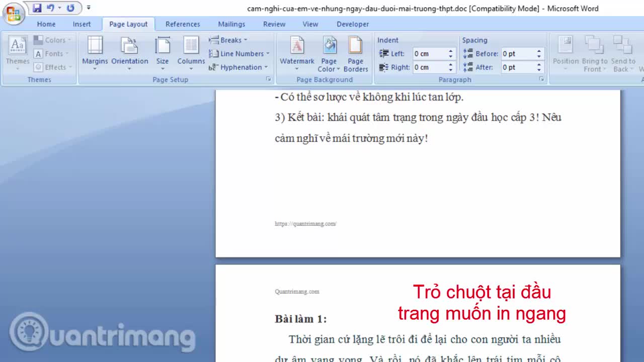Click the Position icon
644x362 pixels.
[x=566, y=45]
